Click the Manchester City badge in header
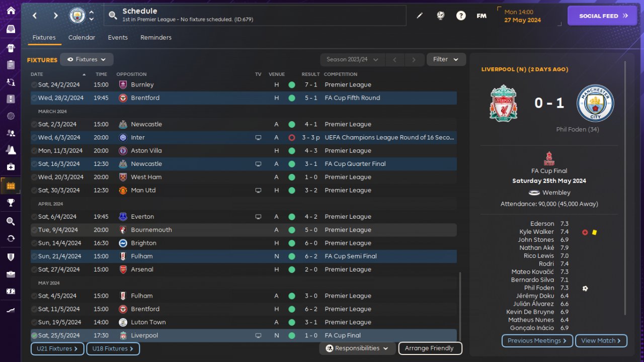The width and height of the screenshot is (644, 362). 77,16
